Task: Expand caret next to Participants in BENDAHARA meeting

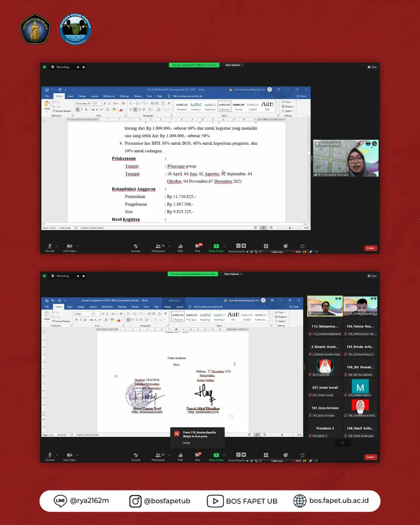Action: tap(169, 246)
